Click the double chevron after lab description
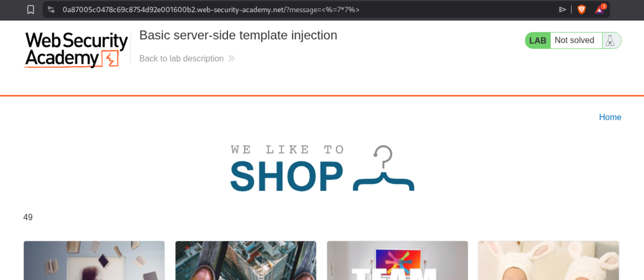This screenshot has width=644, height=280. (231, 59)
